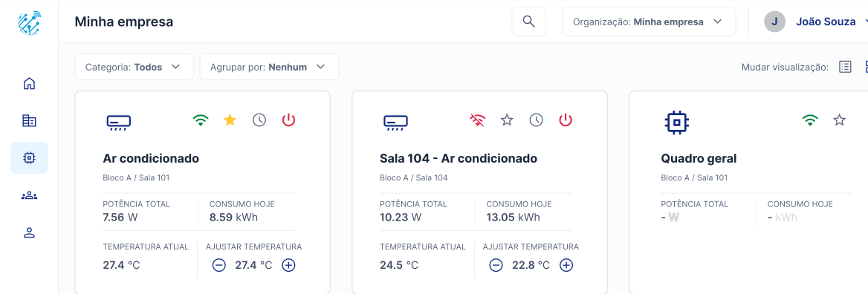This screenshot has height=294, width=868.
Task: Open the Quadro geral device title
Action: (699, 159)
